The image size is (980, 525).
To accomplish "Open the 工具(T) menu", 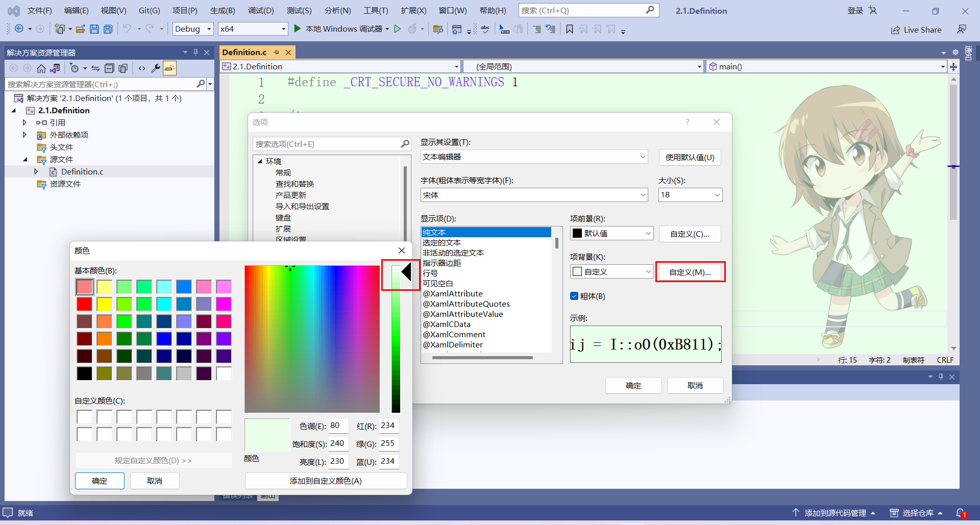I will pyautogui.click(x=376, y=11).
